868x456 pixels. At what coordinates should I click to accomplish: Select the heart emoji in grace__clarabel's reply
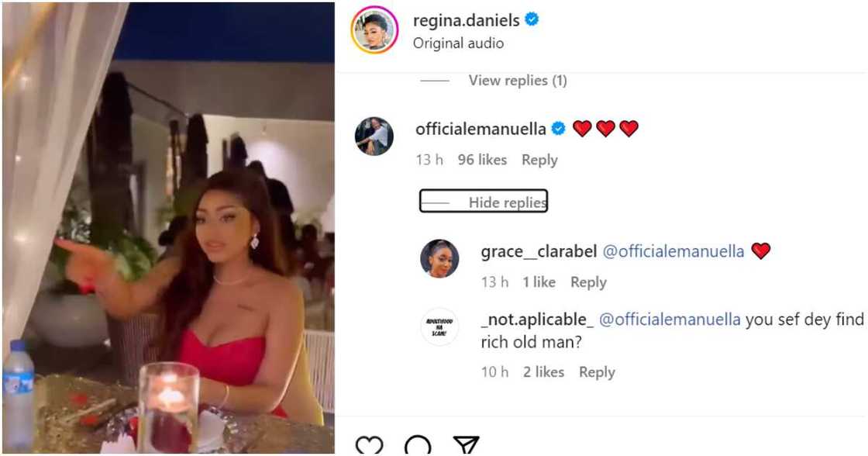(761, 251)
